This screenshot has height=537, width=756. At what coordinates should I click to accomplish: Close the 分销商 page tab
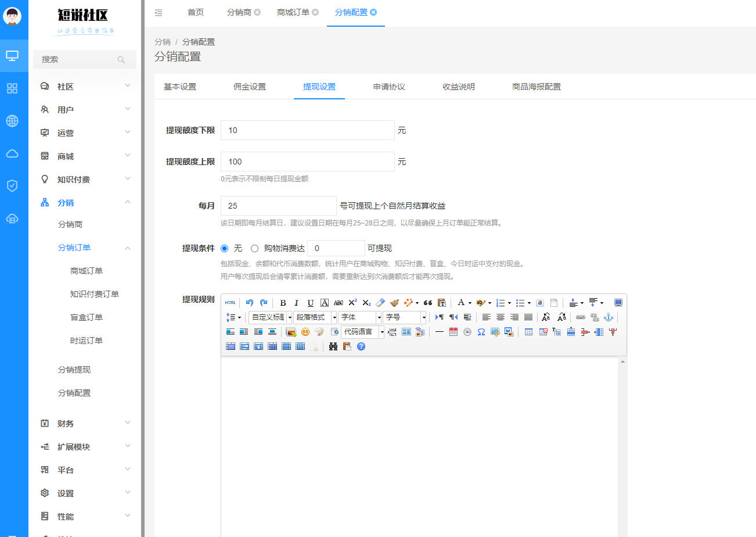pyautogui.click(x=257, y=12)
